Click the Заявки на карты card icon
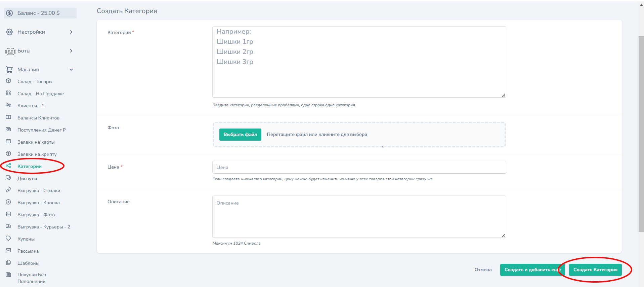Viewport: 644px width, 287px height. (x=8, y=142)
